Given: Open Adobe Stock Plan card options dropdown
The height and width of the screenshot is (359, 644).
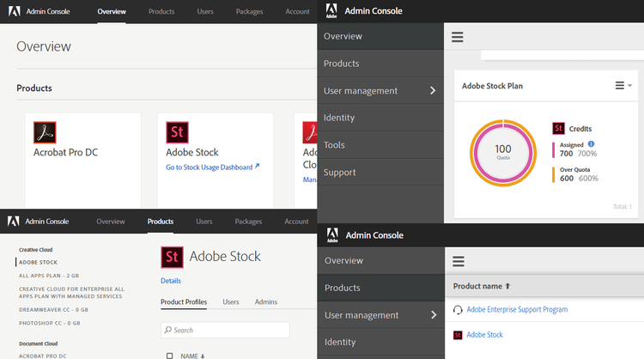Looking at the screenshot, I should (623, 85).
